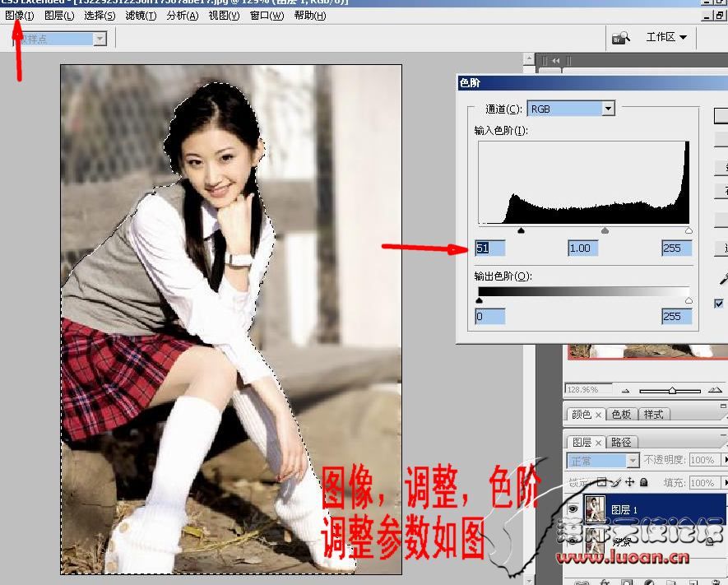This screenshot has height=585, width=728.
Task: Click the output levels field showing 255
Action: pos(676,316)
